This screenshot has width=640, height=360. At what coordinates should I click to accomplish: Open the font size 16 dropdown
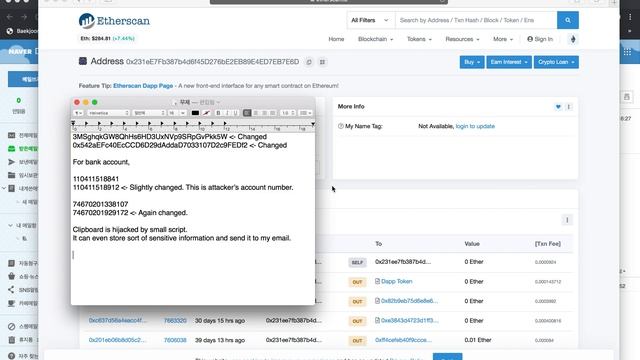tap(177, 113)
